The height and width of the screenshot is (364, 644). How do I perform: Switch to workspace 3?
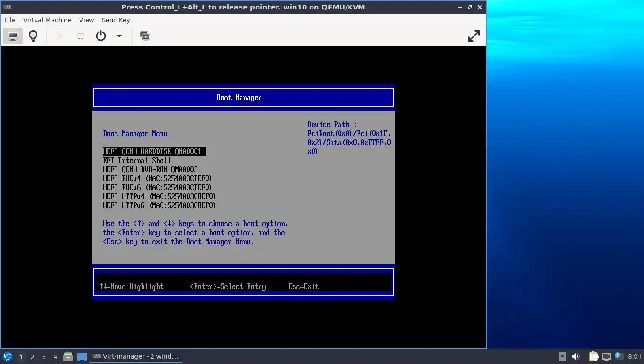pos(44,356)
